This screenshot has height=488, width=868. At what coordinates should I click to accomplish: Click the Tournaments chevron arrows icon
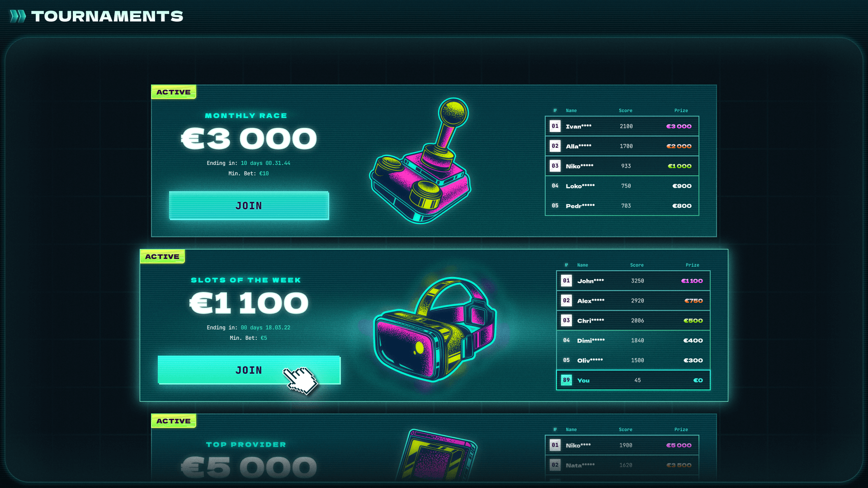click(x=18, y=16)
